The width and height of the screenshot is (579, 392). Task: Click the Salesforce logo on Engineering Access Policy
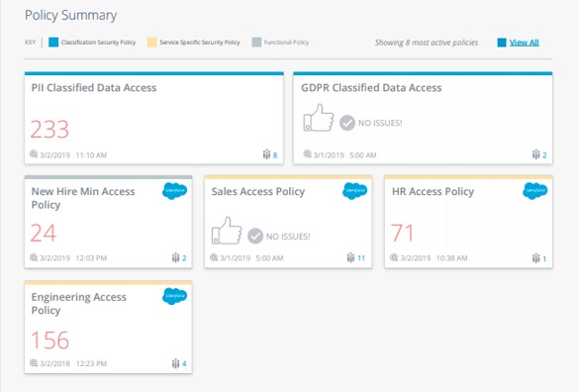(x=174, y=296)
